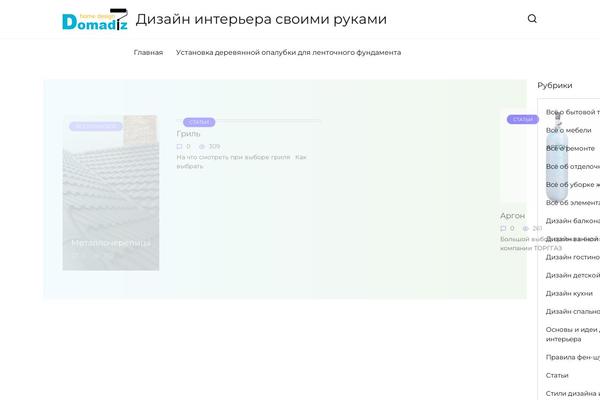Go to Главная breadcrumb
The height and width of the screenshot is (400, 600).
tap(148, 52)
